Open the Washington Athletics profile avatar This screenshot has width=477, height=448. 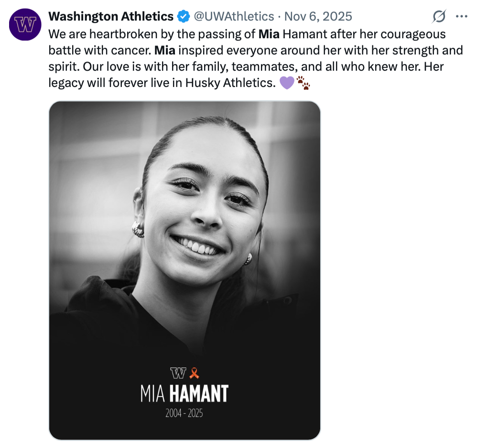pos(25,24)
